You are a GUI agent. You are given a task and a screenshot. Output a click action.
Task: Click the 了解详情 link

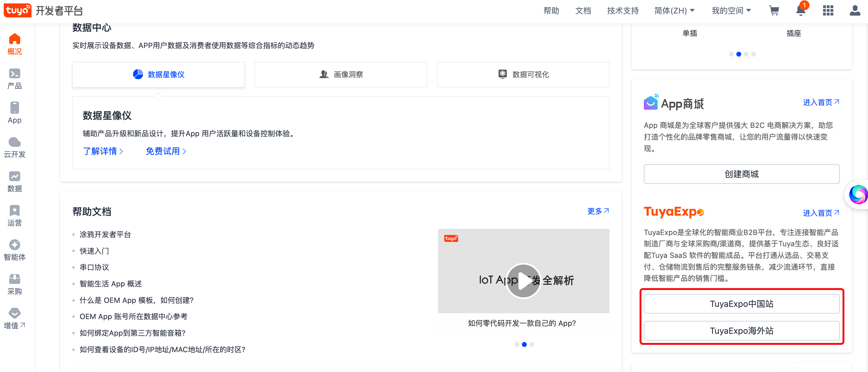[x=103, y=151]
